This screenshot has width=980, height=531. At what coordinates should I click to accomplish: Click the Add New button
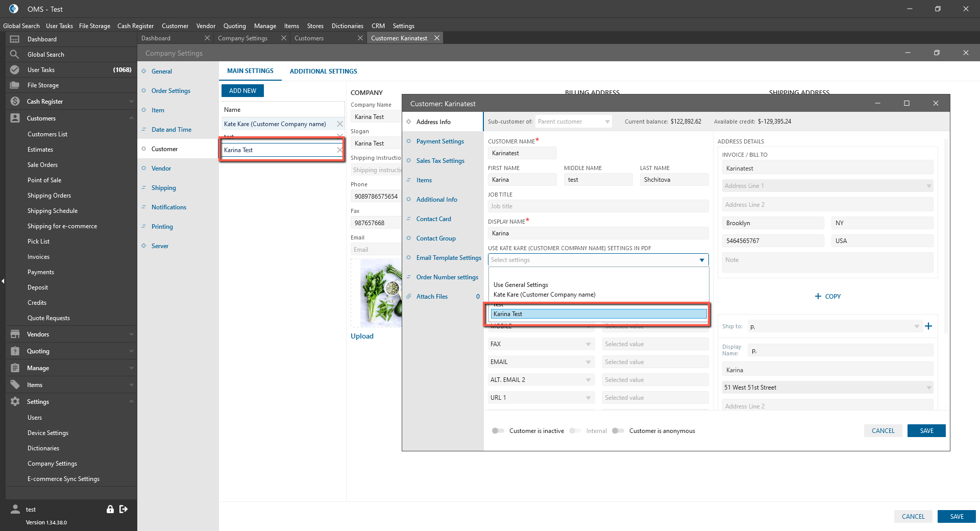[x=242, y=91]
